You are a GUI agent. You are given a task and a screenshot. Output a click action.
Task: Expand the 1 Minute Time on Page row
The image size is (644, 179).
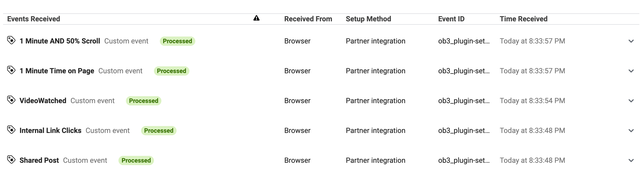(x=631, y=71)
